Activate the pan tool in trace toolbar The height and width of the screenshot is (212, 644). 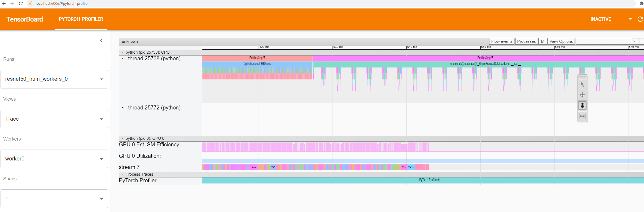click(582, 95)
